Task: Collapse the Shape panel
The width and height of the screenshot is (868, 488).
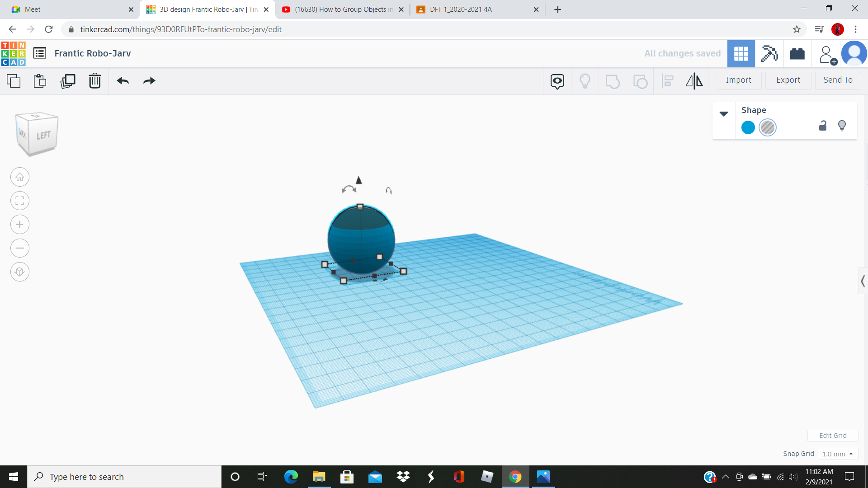Action: [x=724, y=114]
